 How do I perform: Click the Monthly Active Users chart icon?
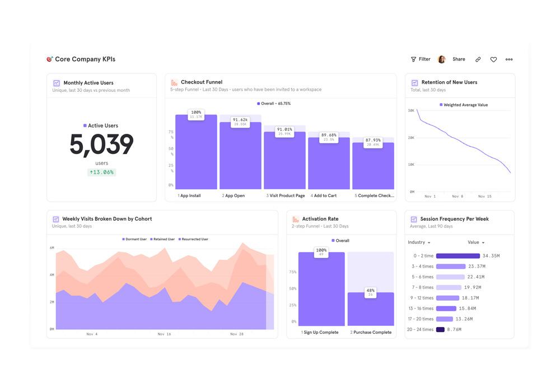point(57,83)
